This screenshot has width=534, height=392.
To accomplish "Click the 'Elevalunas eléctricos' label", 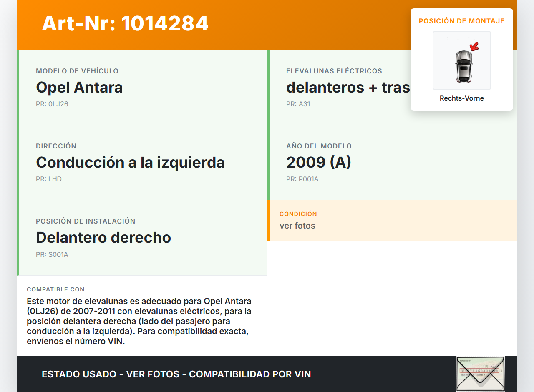I will [334, 71].
